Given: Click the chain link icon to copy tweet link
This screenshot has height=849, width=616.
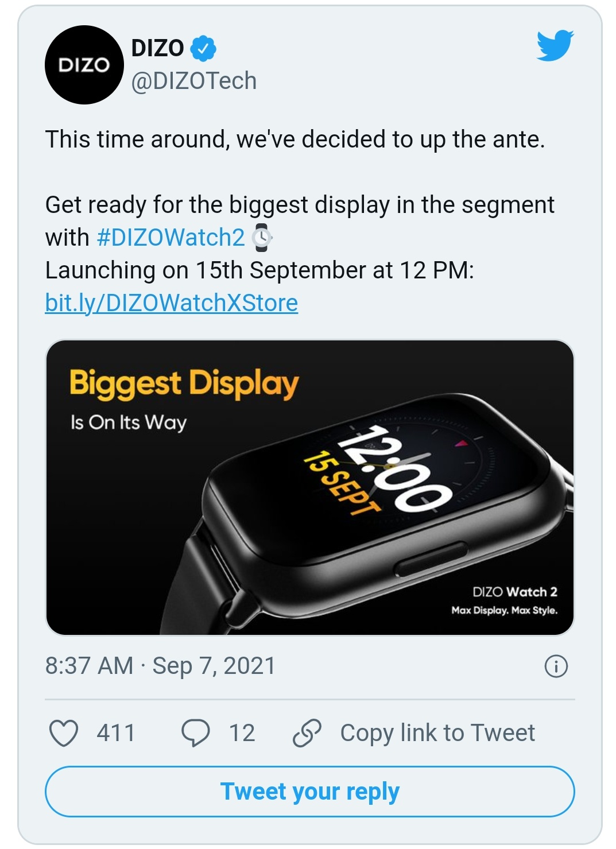Looking at the screenshot, I should pos(306,731).
